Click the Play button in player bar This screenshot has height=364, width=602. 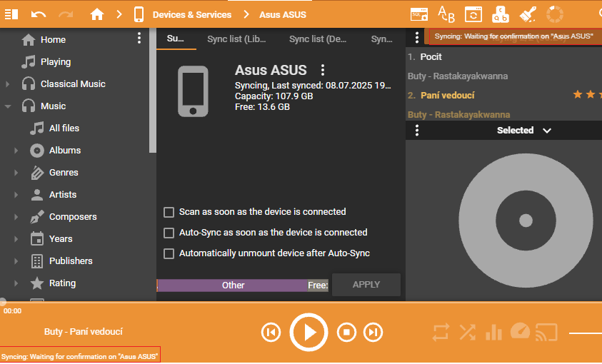[x=308, y=332]
